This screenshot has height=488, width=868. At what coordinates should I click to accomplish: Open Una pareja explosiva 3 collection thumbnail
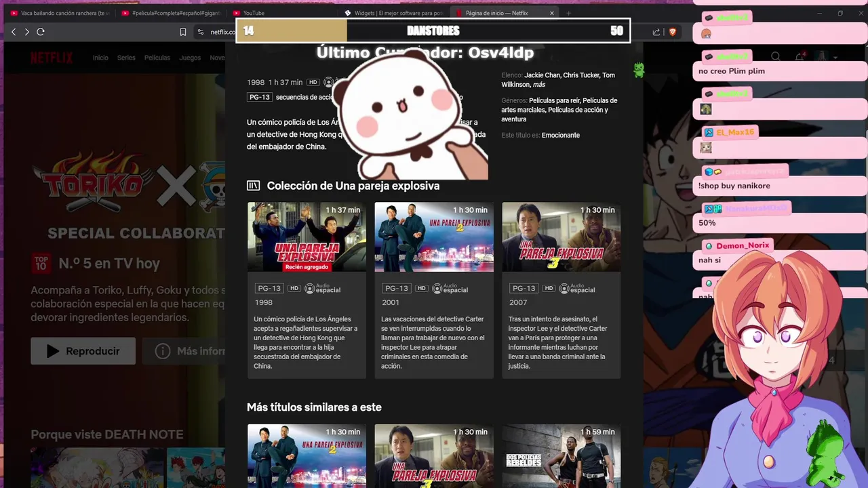click(561, 237)
